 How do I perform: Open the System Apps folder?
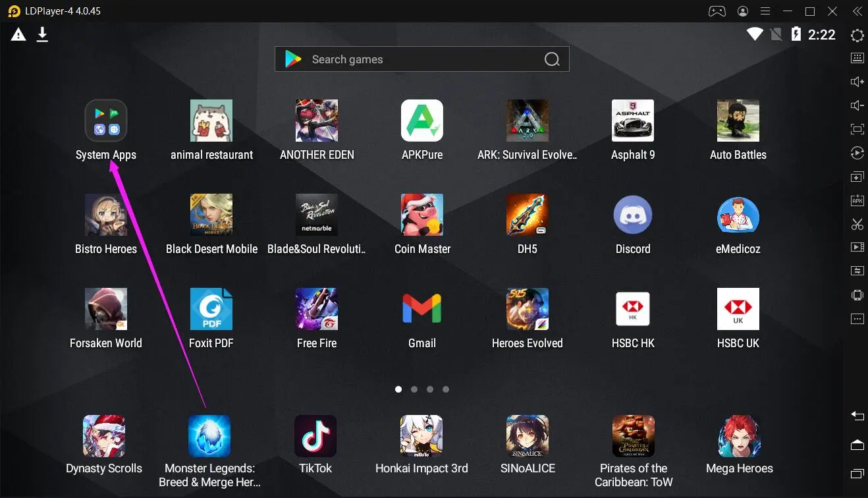click(x=105, y=121)
